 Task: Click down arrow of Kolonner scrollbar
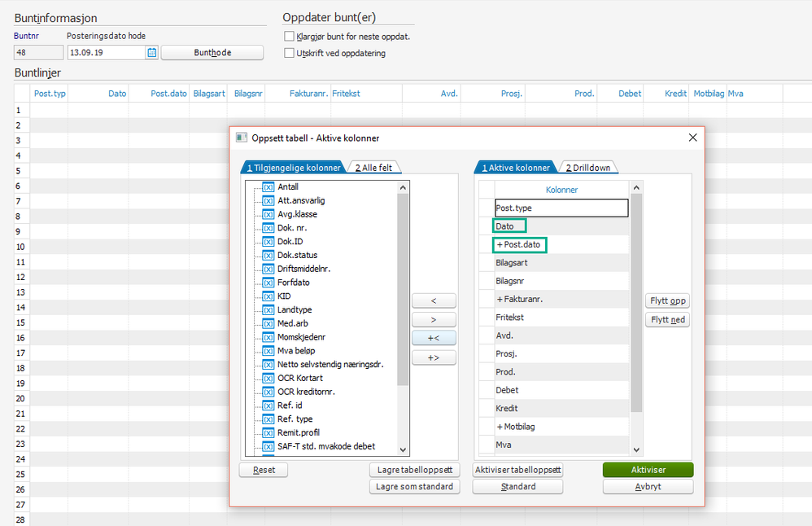tap(636, 449)
